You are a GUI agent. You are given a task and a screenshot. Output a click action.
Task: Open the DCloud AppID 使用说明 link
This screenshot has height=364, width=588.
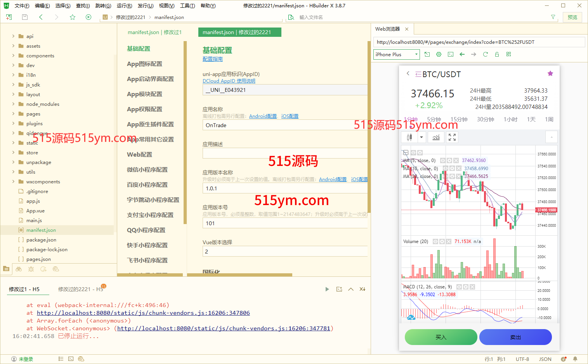point(229,81)
